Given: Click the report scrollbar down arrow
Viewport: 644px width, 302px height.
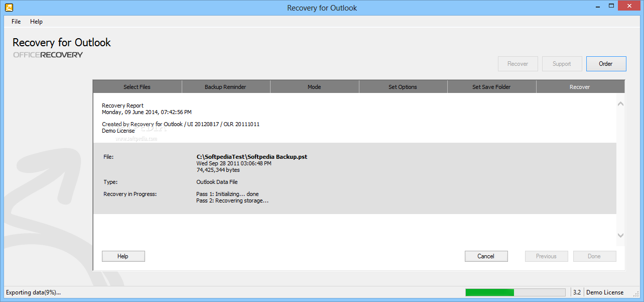Looking at the screenshot, I should [x=620, y=235].
